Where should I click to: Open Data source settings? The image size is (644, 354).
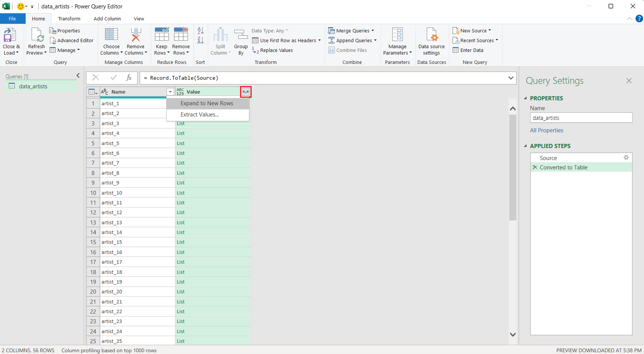click(431, 35)
